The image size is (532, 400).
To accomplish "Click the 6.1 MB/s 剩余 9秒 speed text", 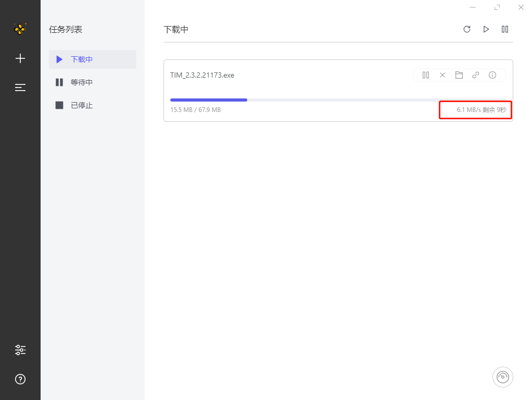I will (x=482, y=110).
